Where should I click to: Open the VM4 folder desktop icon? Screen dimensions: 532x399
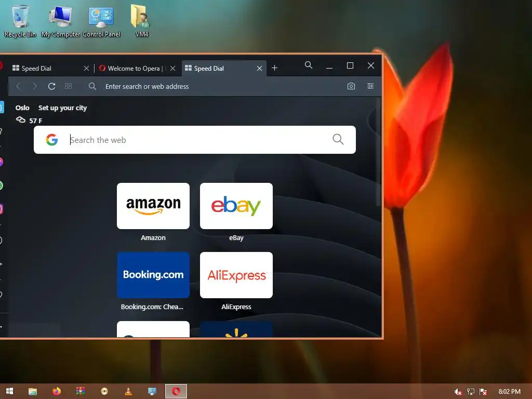tap(141, 20)
